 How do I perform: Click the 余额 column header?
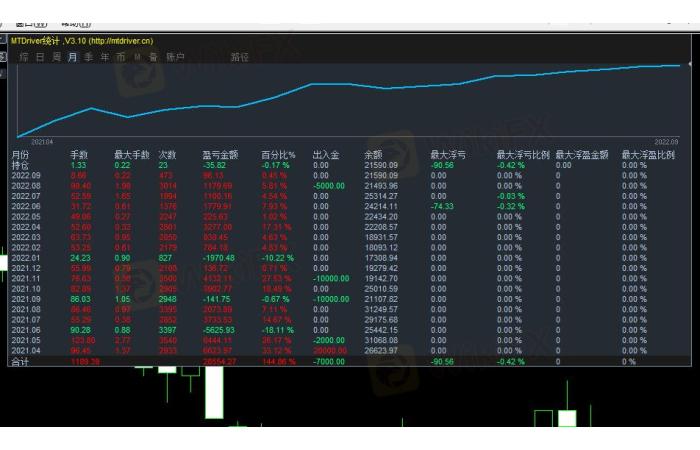[373, 155]
